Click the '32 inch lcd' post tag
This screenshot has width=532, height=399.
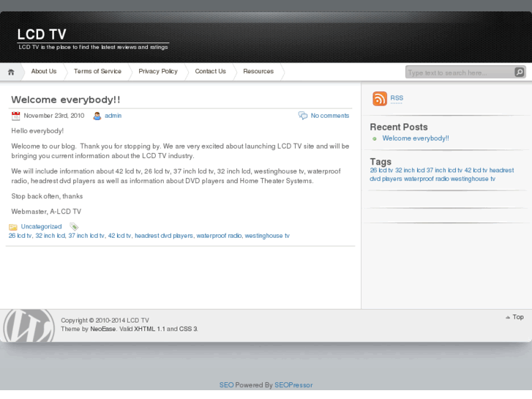pos(50,236)
